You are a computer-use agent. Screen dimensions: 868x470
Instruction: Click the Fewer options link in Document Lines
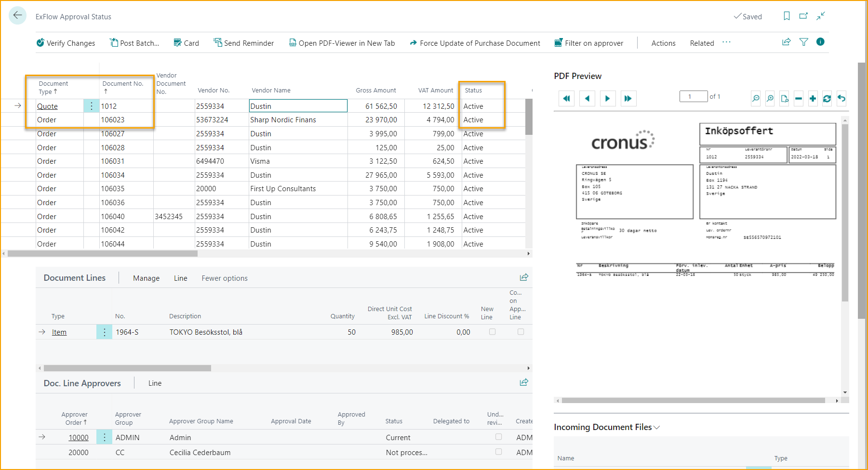coord(224,278)
